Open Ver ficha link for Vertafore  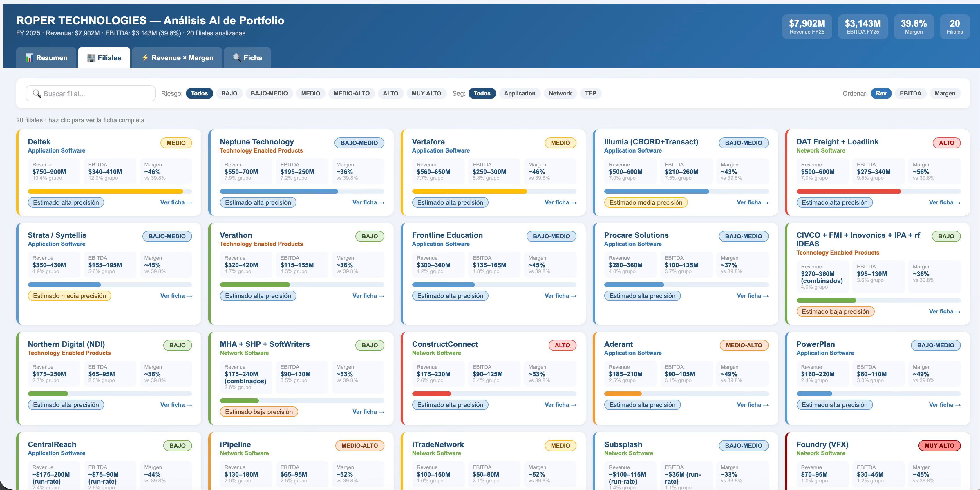tap(560, 203)
